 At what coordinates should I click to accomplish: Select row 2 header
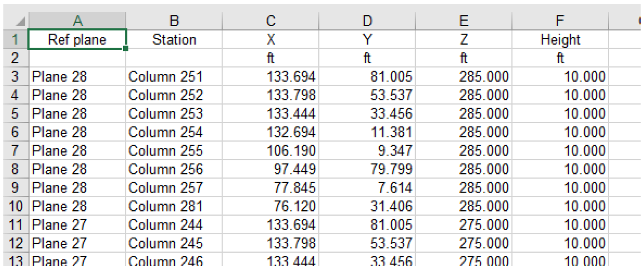[x=15, y=58]
